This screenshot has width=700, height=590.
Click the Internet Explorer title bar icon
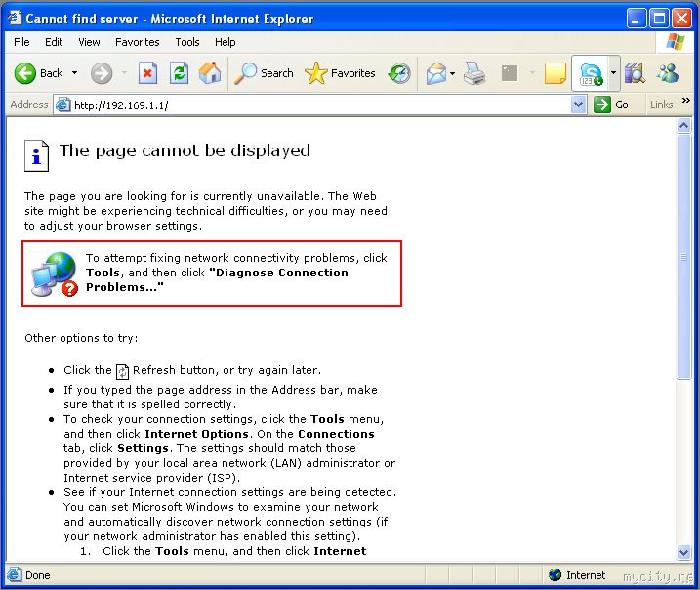pos(15,18)
